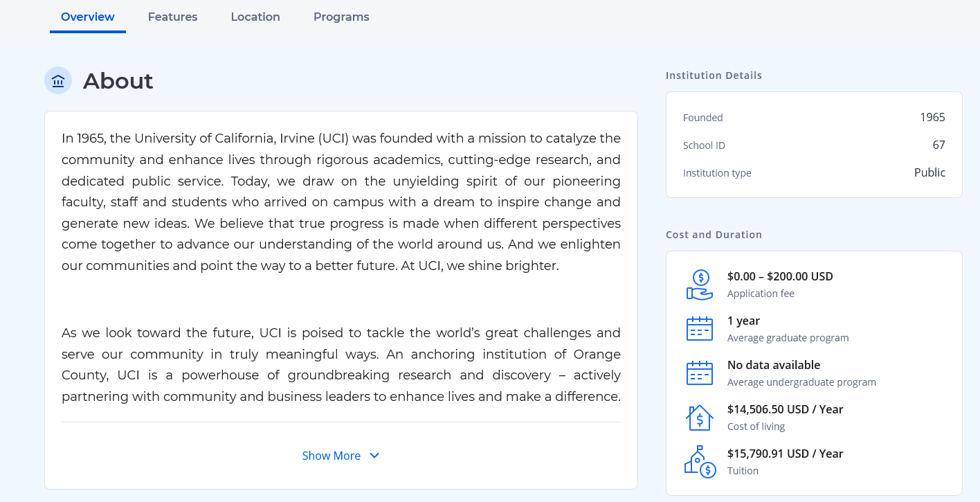This screenshot has width=980, height=502.
Task: Click the chevron arrow next to Show More
Action: (x=374, y=456)
